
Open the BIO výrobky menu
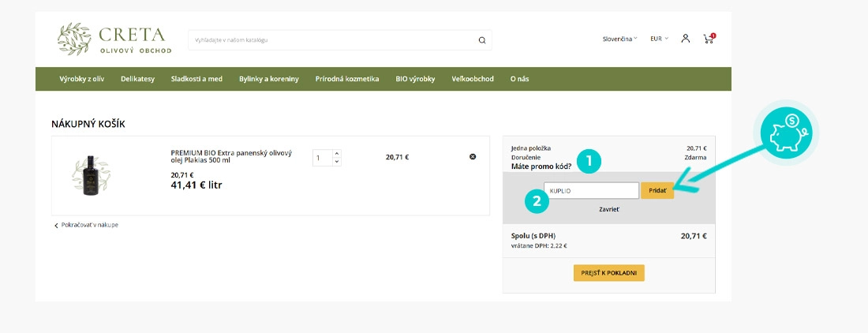pos(415,79)
